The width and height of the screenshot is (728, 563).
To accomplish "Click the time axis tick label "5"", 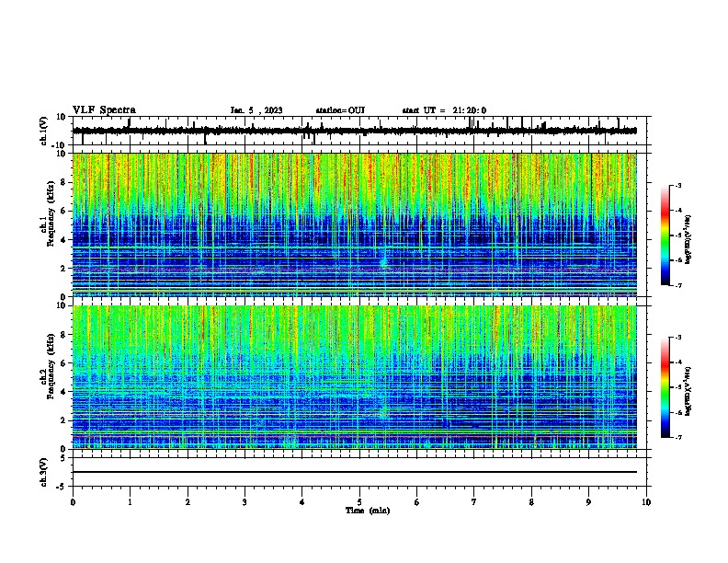I will click(359, 502).
